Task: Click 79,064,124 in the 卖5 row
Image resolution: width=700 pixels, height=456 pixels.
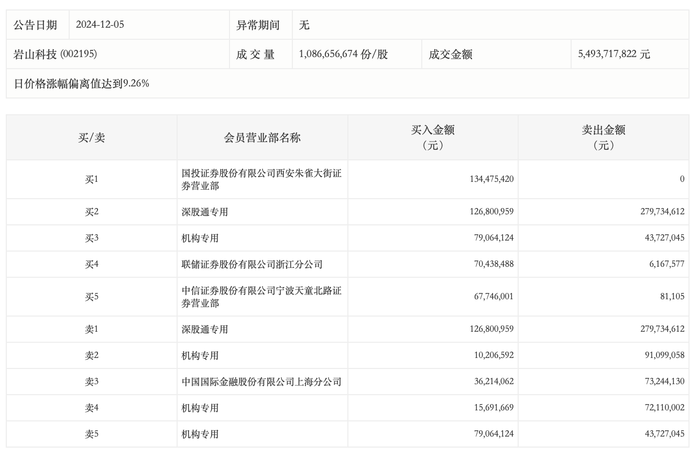Action: pos(494,434)
